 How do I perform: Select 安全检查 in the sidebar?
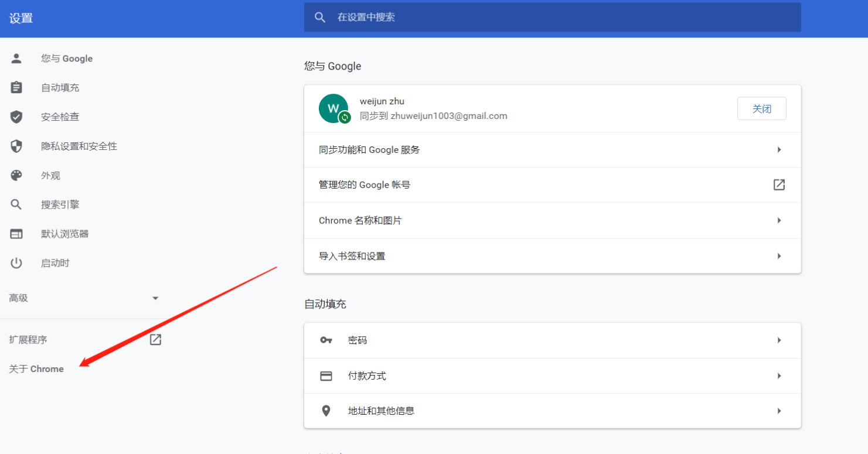(60, 117)
